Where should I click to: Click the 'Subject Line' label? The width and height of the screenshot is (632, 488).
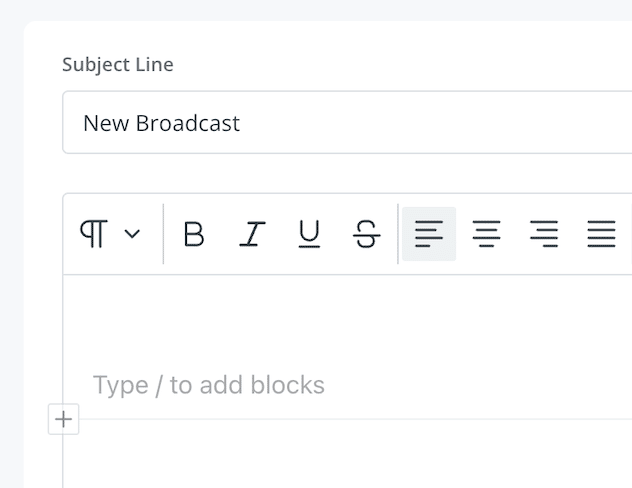pyautogui.click(x=118, y=64)
